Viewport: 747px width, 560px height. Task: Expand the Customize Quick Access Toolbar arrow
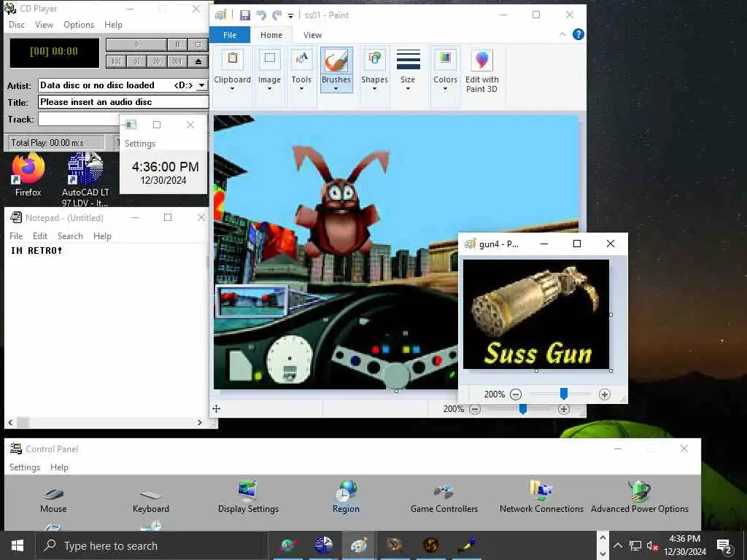point(290,16)
